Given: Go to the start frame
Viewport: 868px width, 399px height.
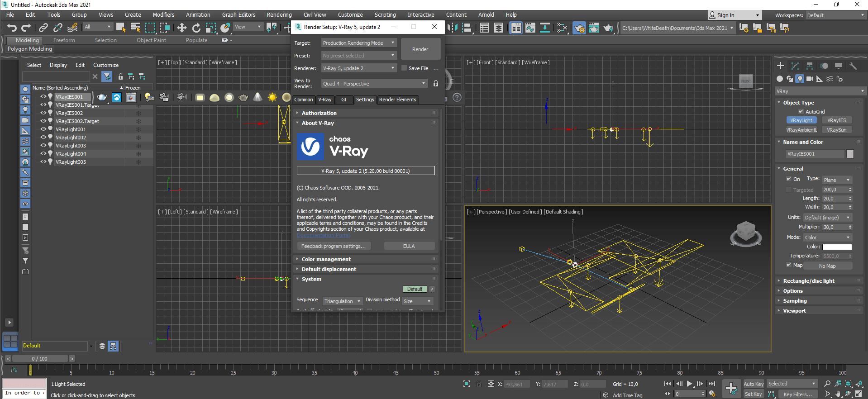Looking at the screenshot, I should coord(668,384).
